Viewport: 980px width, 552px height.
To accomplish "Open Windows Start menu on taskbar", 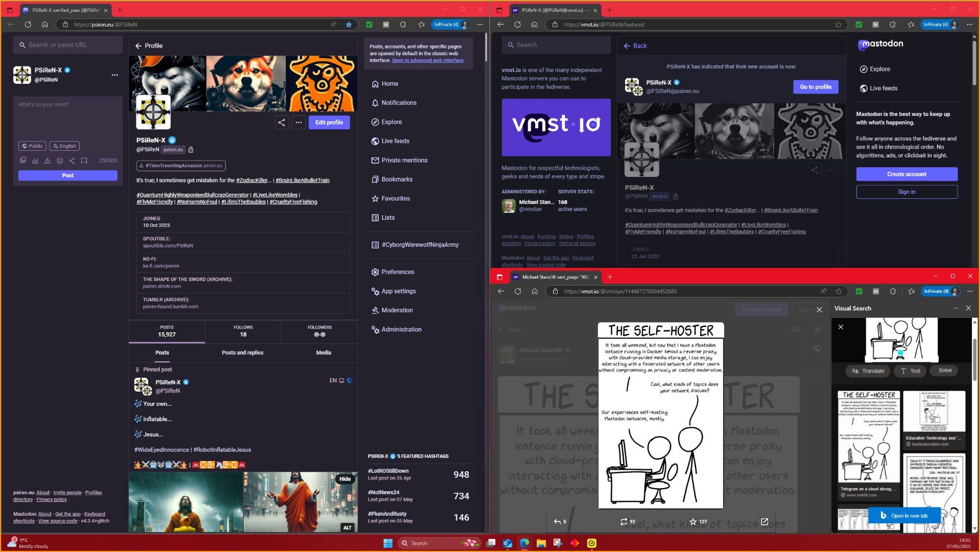I will (388, 543).
